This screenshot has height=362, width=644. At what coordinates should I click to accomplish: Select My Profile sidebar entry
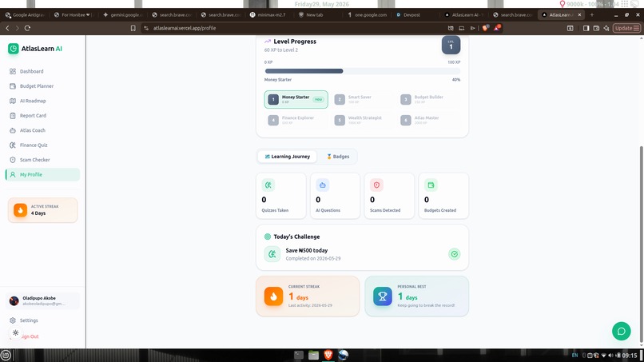[x=42, y=175]
